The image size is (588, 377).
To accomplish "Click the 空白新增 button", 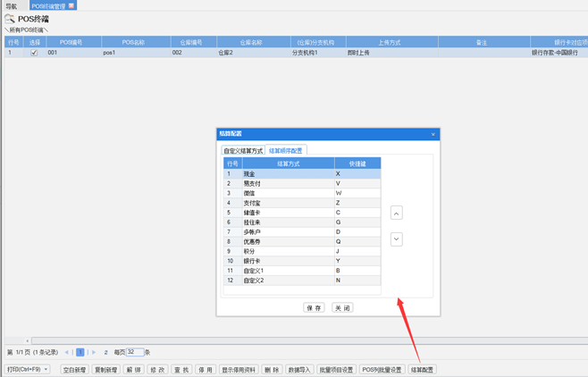I will pos(75,369).
